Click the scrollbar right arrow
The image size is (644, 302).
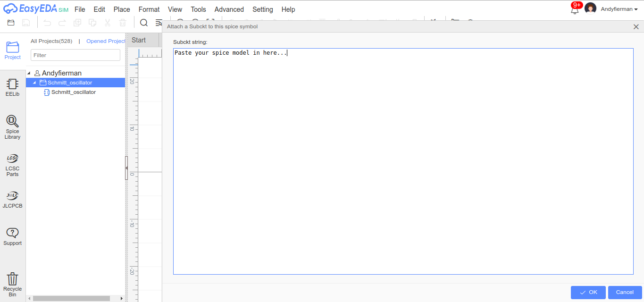[122, 298]
